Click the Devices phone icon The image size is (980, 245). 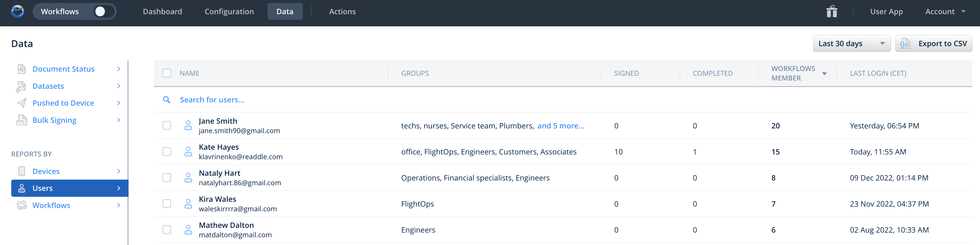point(22,171)
